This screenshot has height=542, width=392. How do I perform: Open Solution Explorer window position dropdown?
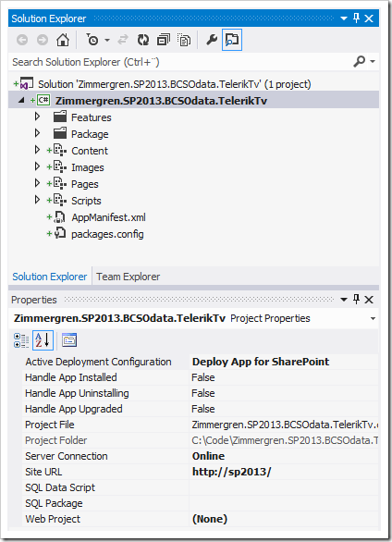point(344,18)
